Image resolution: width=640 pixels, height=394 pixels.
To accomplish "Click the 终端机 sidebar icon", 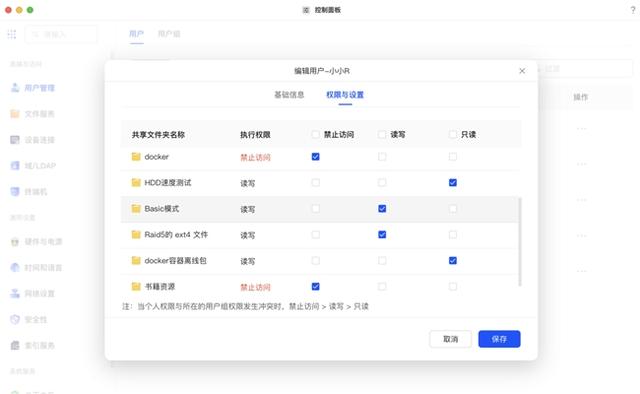I will (x=15, y=191).
